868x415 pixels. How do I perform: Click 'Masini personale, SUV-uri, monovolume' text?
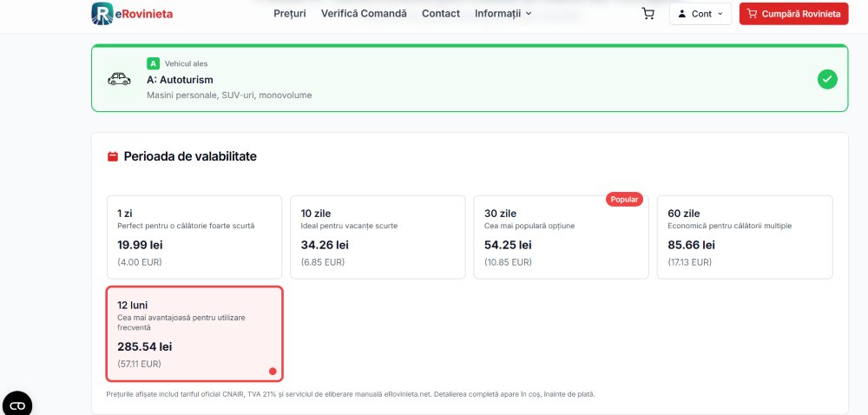tap(229, 96)
